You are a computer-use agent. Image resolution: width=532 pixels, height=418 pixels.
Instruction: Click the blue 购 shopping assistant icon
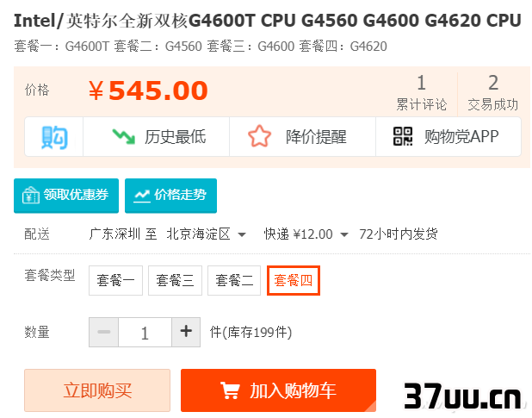click(x=54, y=137)
